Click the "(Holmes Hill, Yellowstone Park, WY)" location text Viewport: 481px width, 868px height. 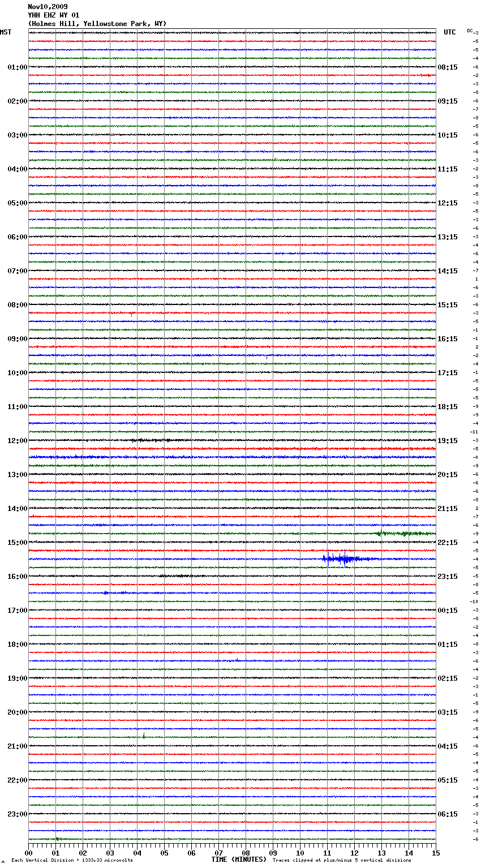(x=97, y=24)
